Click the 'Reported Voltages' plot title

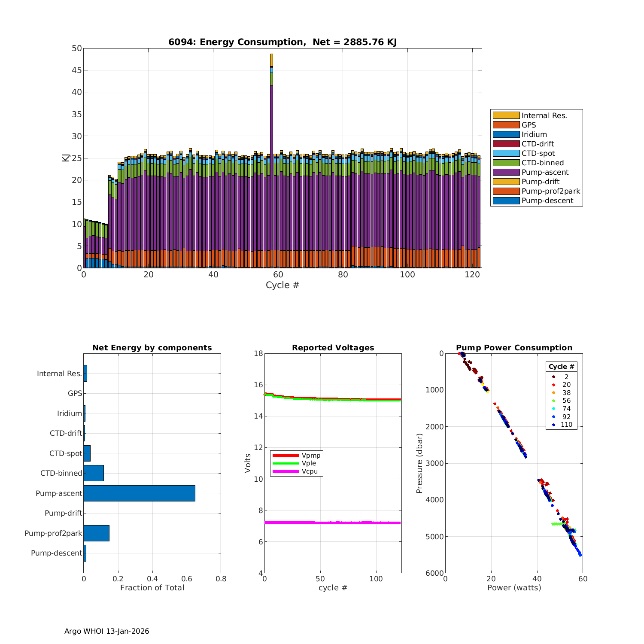pyautogui.click(x=333, y=348)
